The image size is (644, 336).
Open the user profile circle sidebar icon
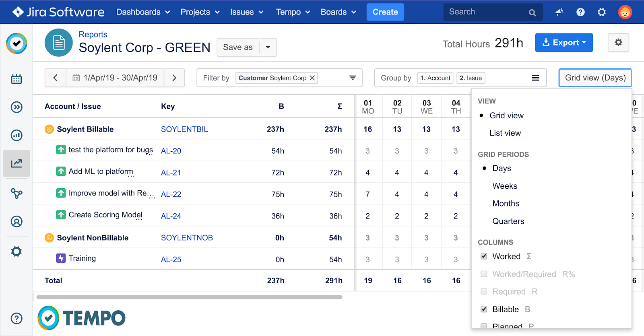17,222
